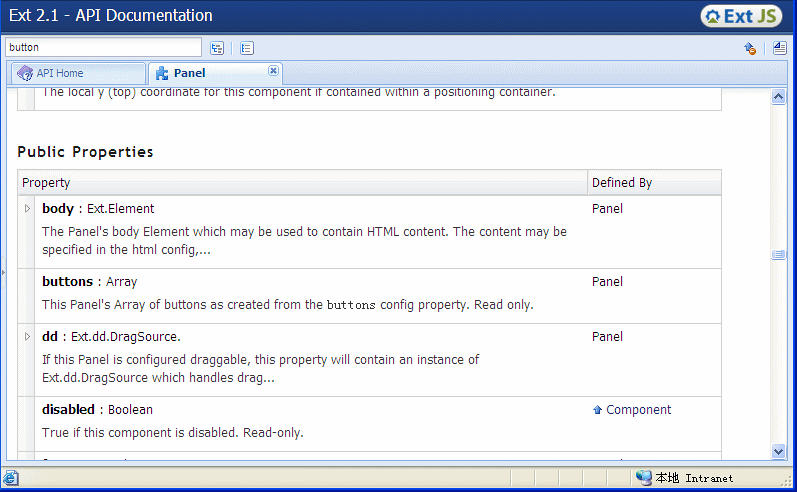Image resolution: width=797 pixels, height=492 pixels.
Task: Click the scrollbar up arrow
Action: [778, 97]
